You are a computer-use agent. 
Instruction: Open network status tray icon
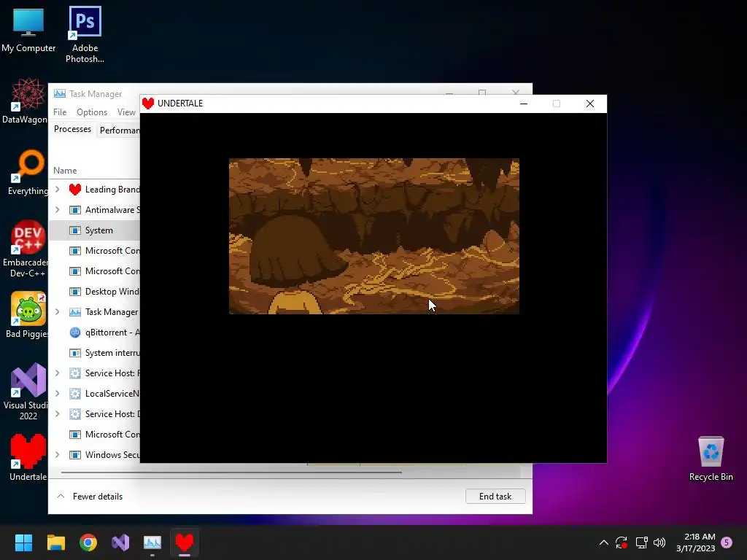[641, 542]
